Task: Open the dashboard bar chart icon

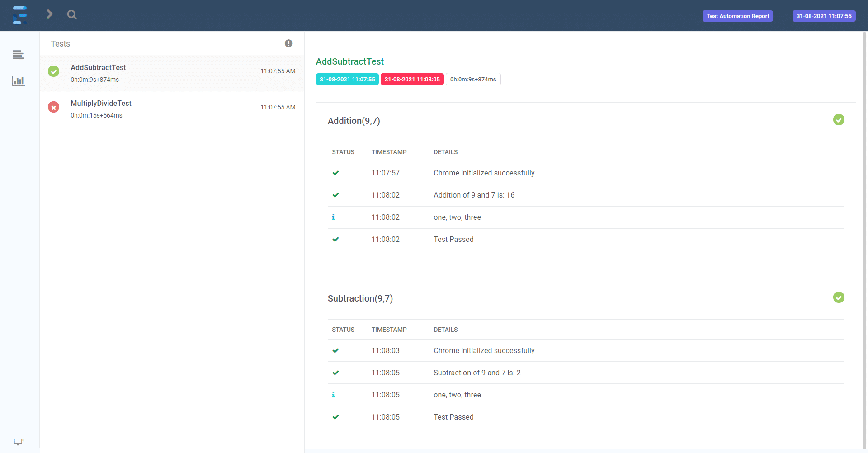Action: pyautogui.click(x=18, y=81)
